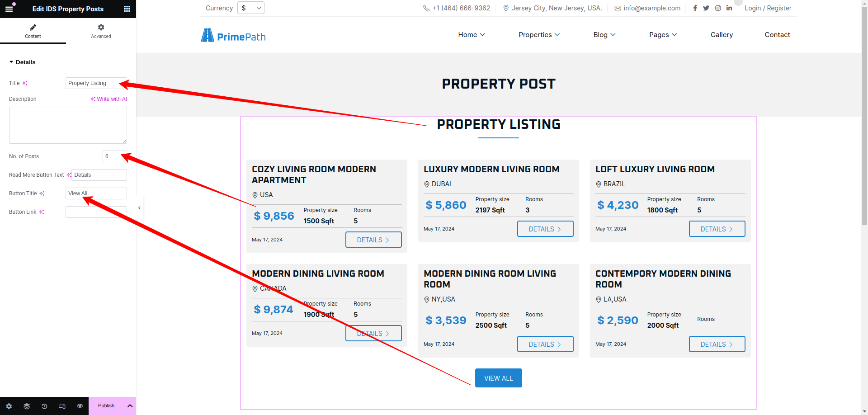The height and width of the screenshot is (415, 868).
Task: Click Write with AI link
Action: (x=108, y=99)
